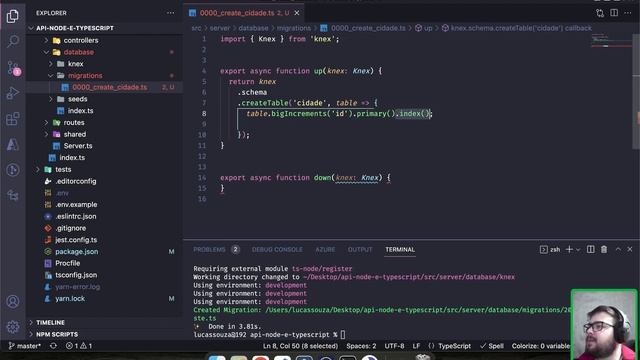Maximize the panel with up chevron
This screenshot has height=360, width=640.
[618, 249]
